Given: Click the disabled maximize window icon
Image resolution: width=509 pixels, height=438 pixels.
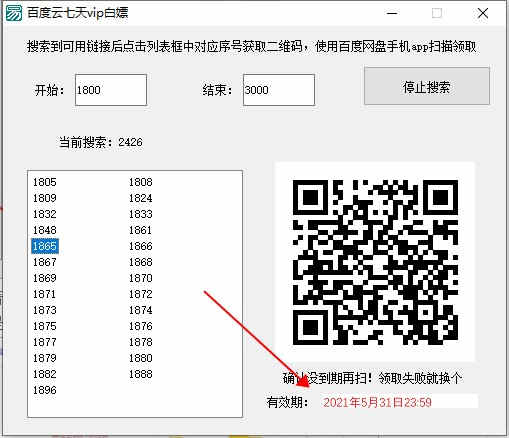Looking at the screenshot, I should pyautogui.click(x=437, y=13).
